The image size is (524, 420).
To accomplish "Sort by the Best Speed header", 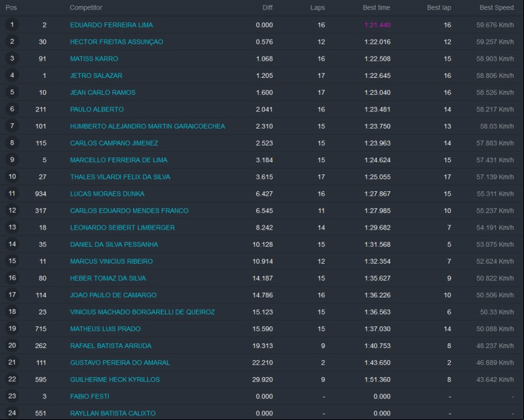I will pos(496,7).
